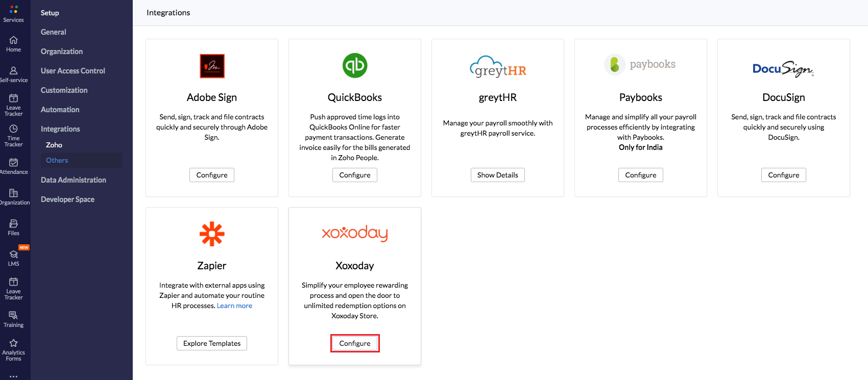The image size is (868, 380).
Task: Open the User Access Control menu
Action: click(x=73, y=71)
